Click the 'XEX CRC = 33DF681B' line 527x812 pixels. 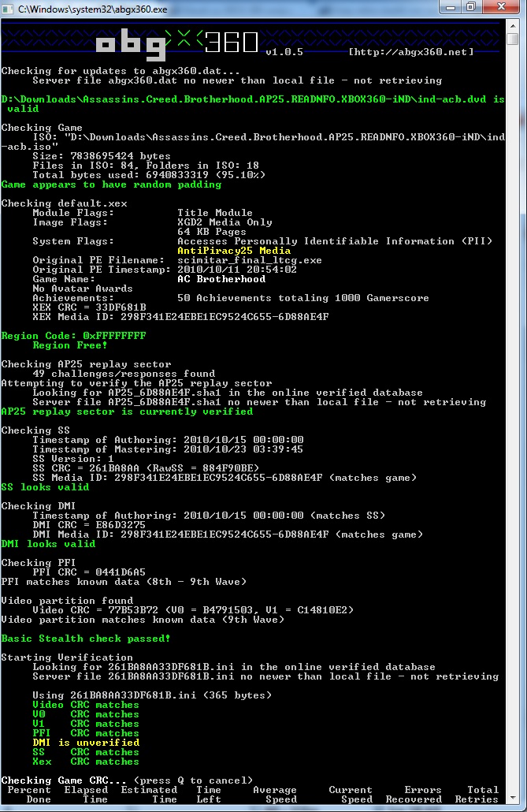pyautogui.click(x=90, y=307)
